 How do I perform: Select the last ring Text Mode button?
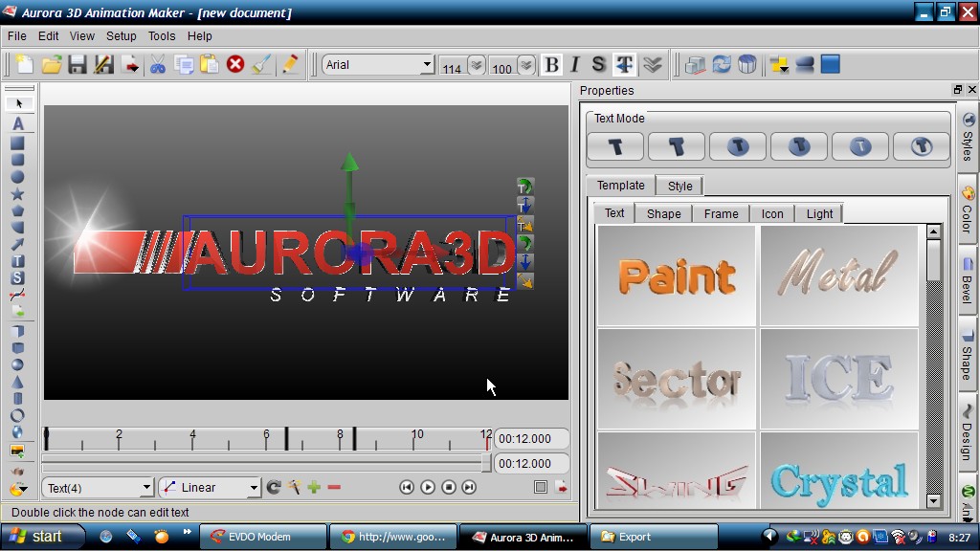click(922, 146)
